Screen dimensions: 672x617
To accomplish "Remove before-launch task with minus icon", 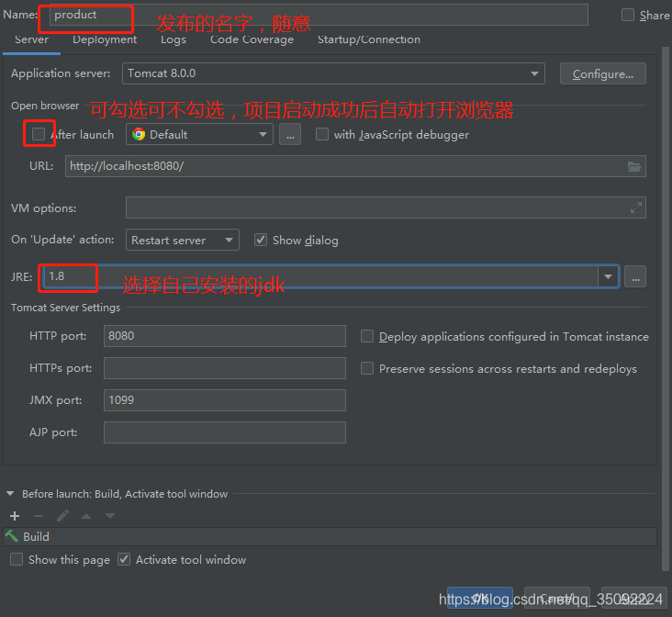I will tap(39, 516).
